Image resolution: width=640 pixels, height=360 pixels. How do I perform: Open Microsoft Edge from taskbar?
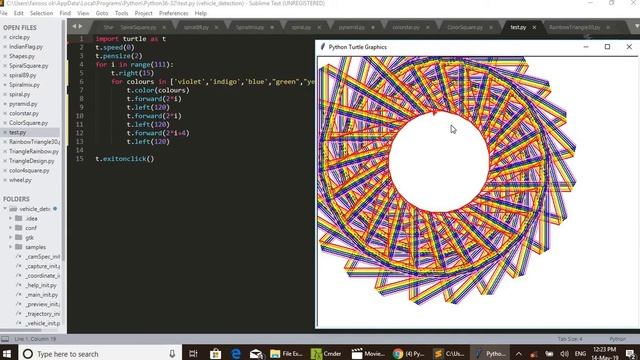[236, 353]
